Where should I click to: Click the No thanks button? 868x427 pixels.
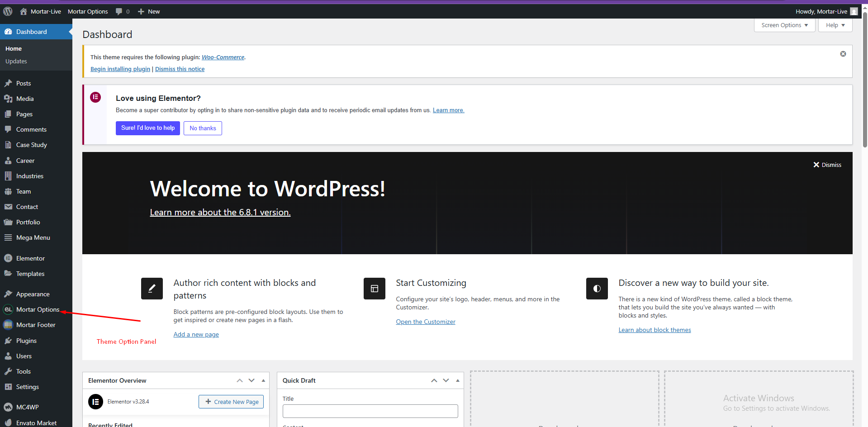[203, 128]
